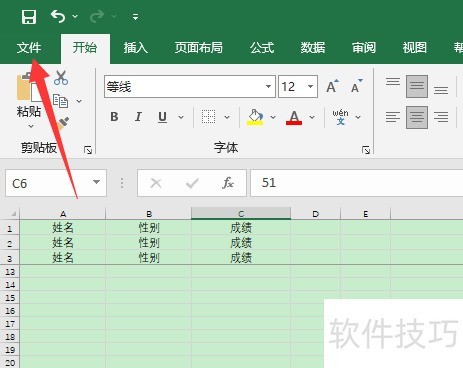
Task: Switch to the 视图 ribbon tab
Action: 414,48
